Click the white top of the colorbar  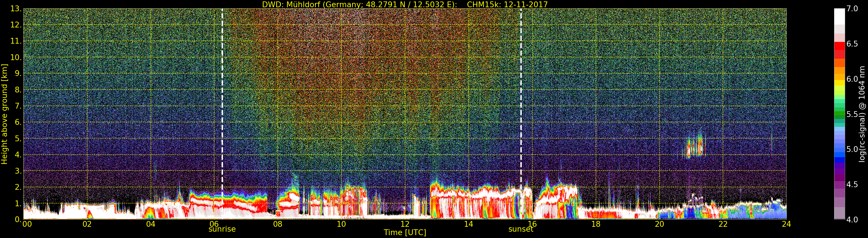tap(839, 16)
